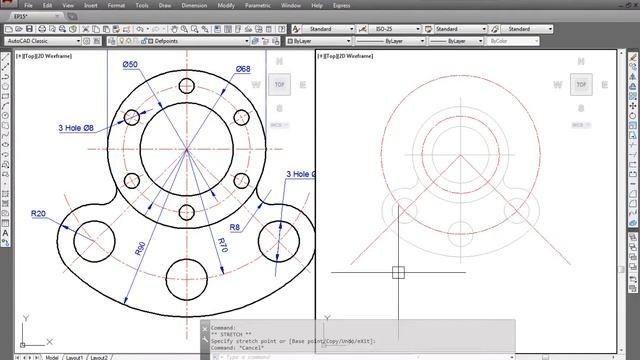The image size is (640, 360).
Task: Open text style Standard dropdown
Action: pyautogui.click(x=351, y=29)
